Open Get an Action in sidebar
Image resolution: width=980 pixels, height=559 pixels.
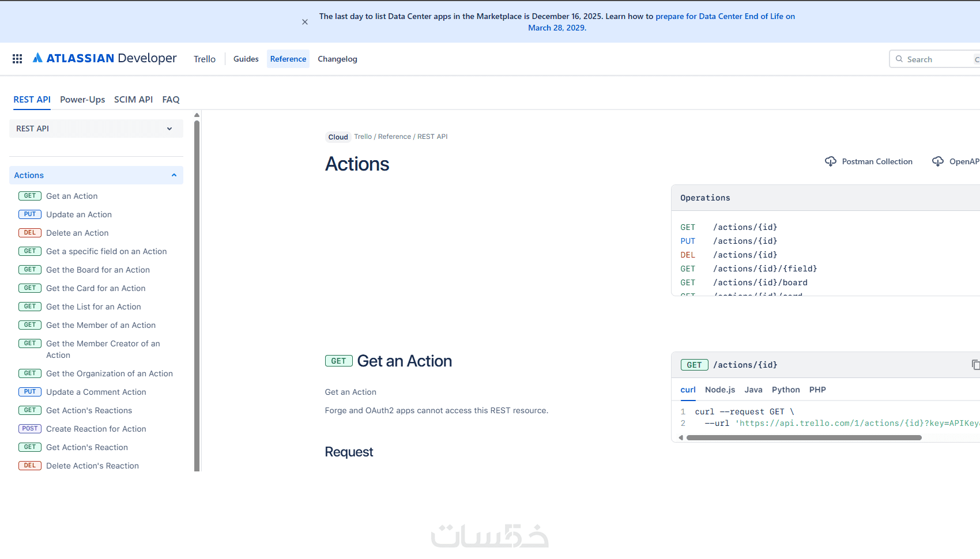coord(72,196)
